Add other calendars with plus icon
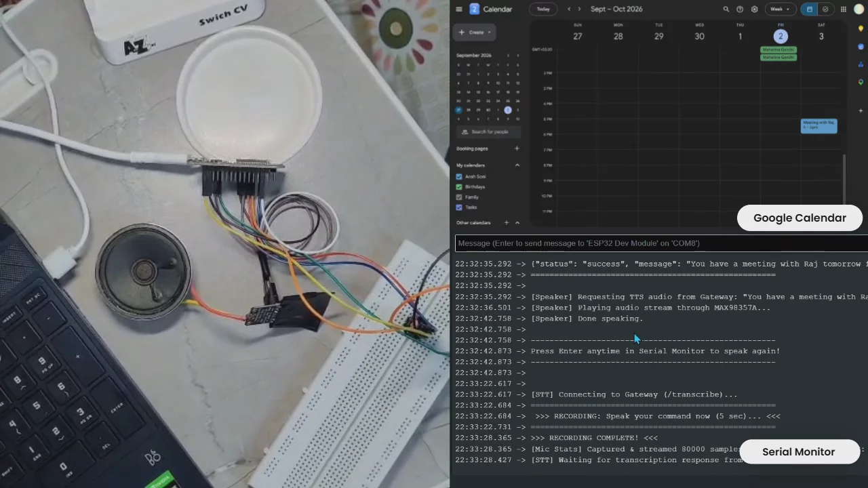 (x=506, y=223)
